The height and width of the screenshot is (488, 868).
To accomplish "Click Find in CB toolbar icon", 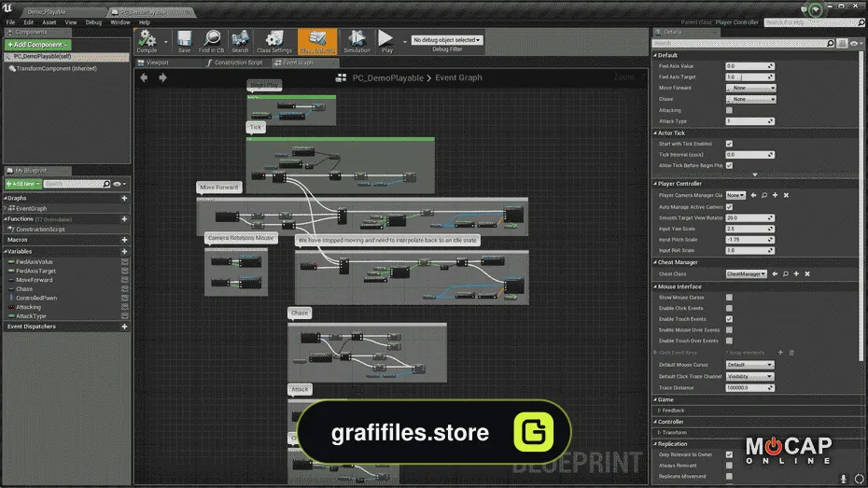I will pos(212,42).
